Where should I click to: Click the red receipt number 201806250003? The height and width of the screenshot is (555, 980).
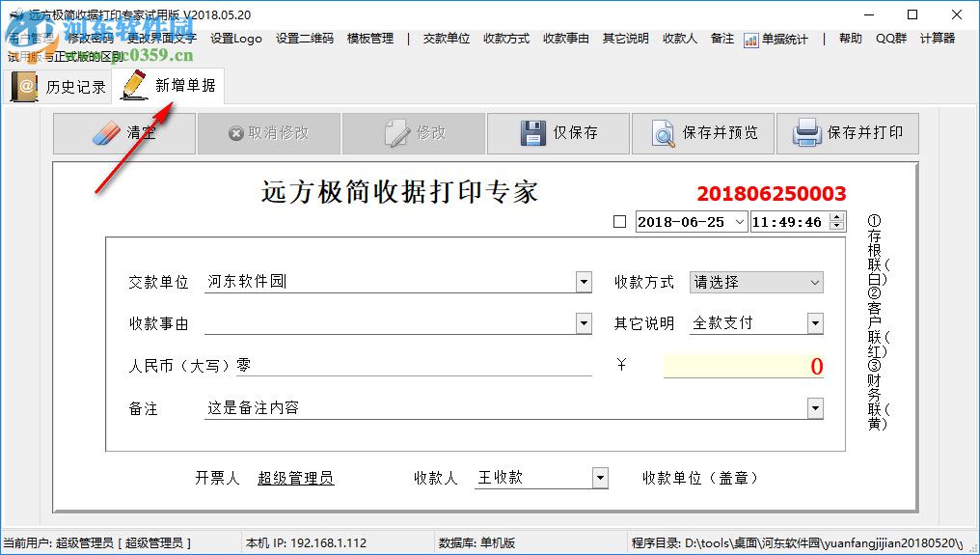pos(772,194)
